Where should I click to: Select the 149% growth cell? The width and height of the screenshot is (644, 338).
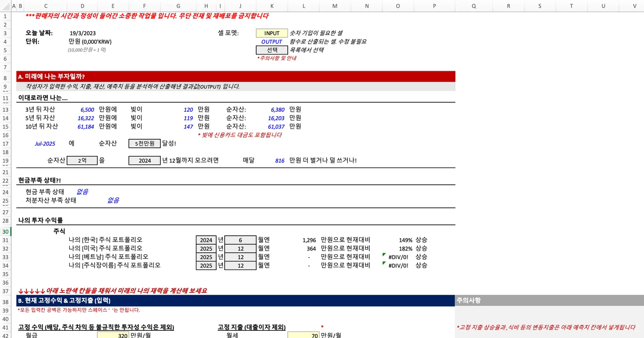coord(406,240)
